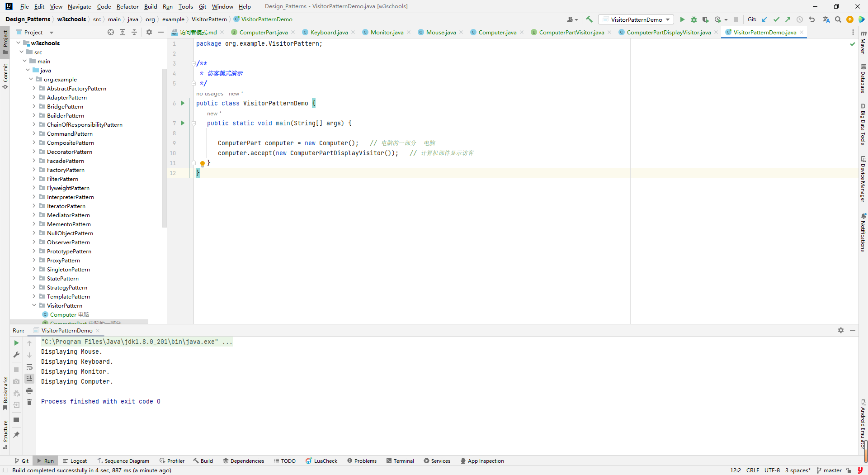Toggle the Bookmarks tool window
868x475 pixels.
(5, 393)
